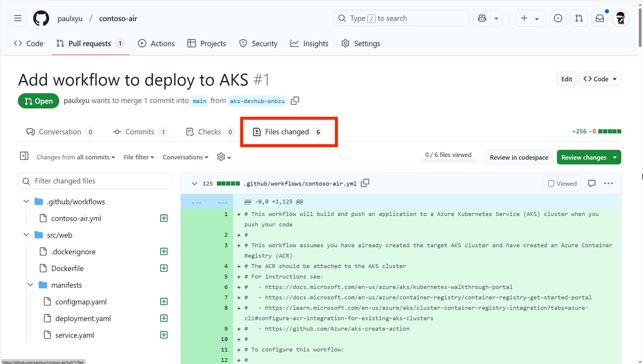Switch to the Commits tab
The height and width of the screenshot is (364, 643).
coord(140,132)
